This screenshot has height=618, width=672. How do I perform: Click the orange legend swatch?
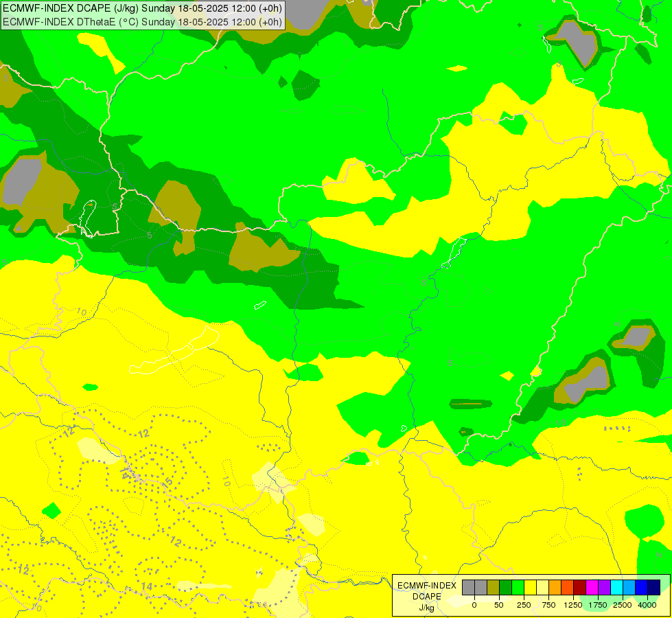coord(555,588)
